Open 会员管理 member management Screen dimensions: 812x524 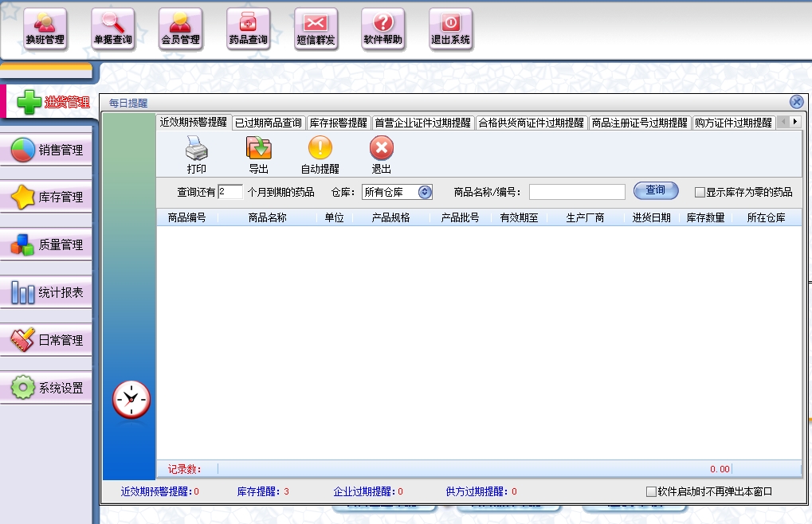pos(180,28)
